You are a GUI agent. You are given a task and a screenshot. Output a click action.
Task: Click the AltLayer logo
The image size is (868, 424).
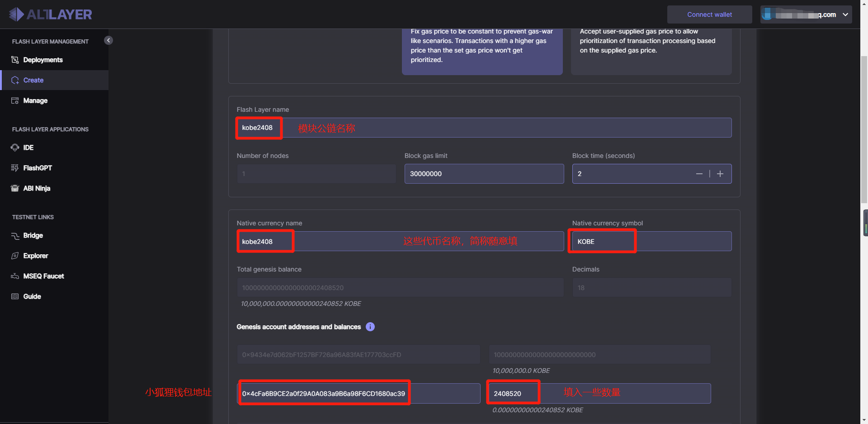pos(50,14)
